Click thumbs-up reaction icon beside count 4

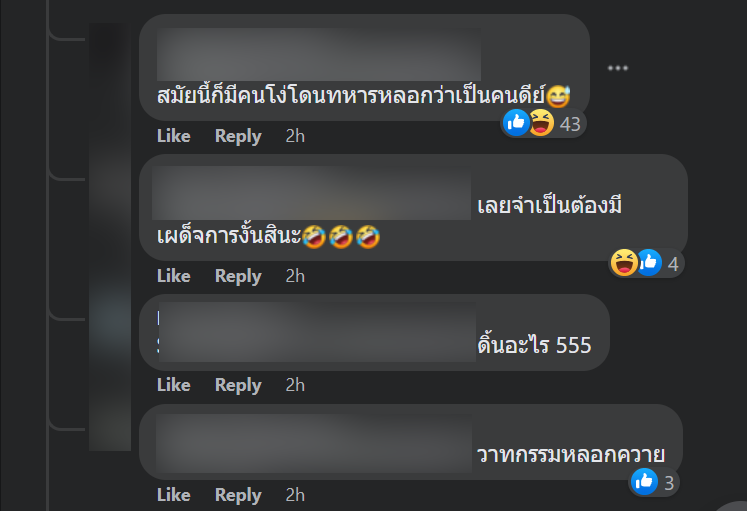click(x=649, y=262)
